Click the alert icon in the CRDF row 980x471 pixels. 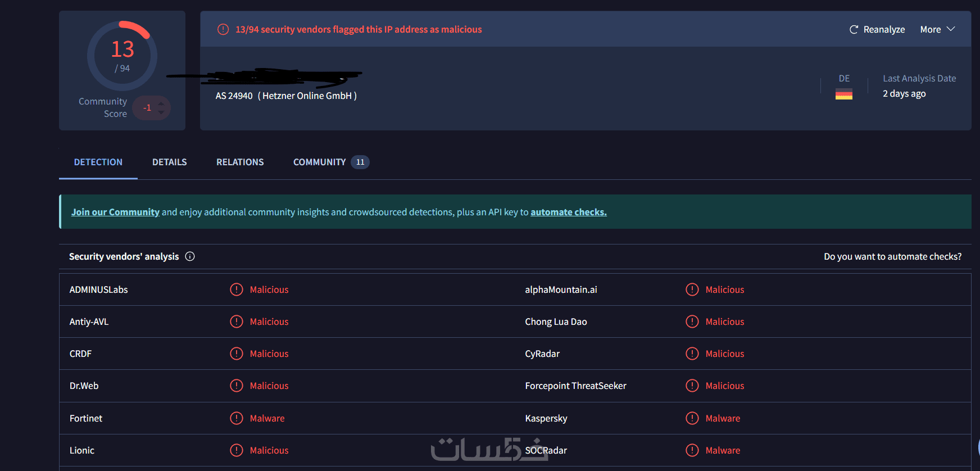click(237, 354)
